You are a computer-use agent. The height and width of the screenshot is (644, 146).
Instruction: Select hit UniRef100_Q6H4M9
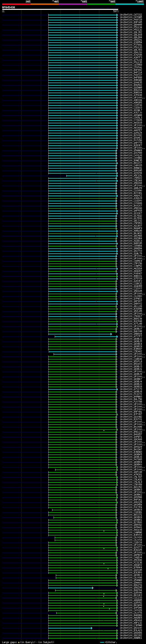(x=131, y=25)
